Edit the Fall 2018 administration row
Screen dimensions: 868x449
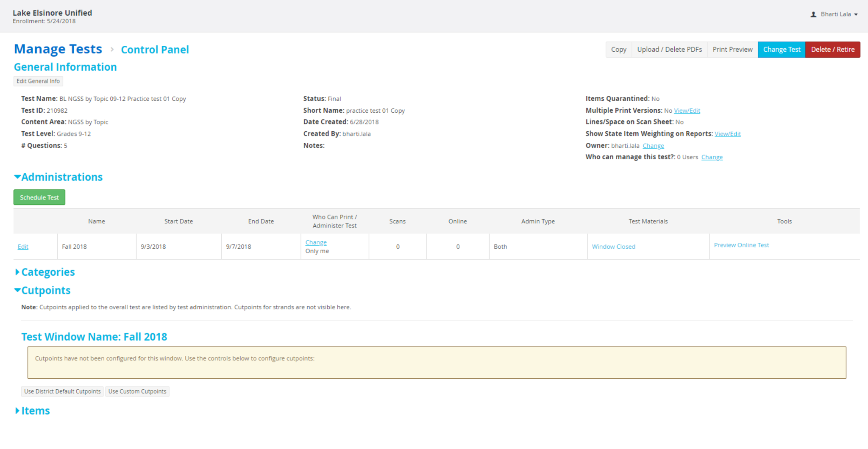click(23, 247)
